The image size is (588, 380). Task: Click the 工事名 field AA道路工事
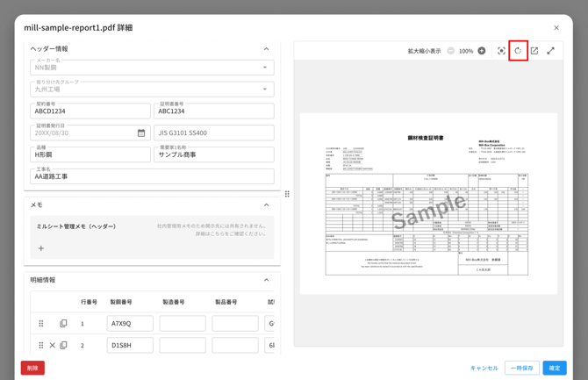coord(152,176)
